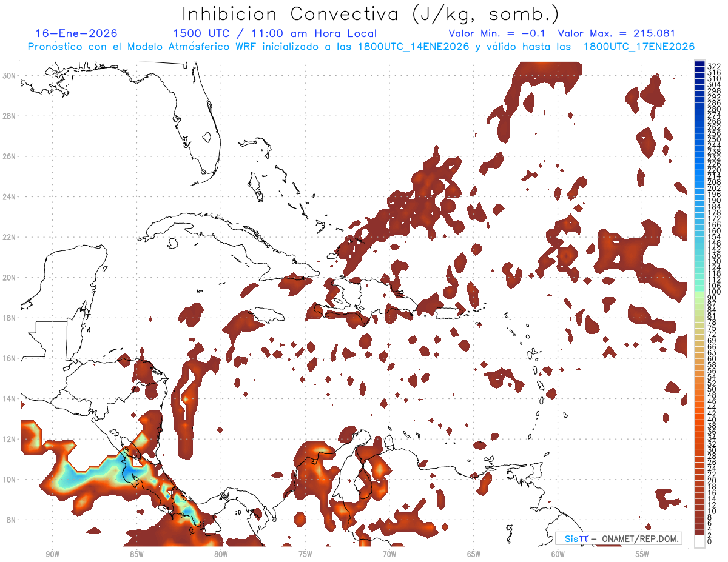Click the darkest blue swatch labeled 322
728x562 pixels.
pos(699,64)
